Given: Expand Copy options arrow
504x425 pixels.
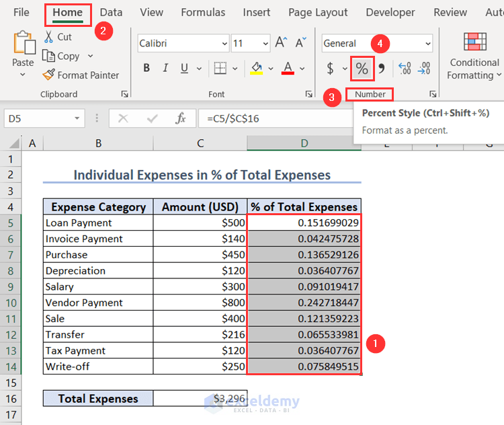Looking at the screenshot, I should 90,56.
